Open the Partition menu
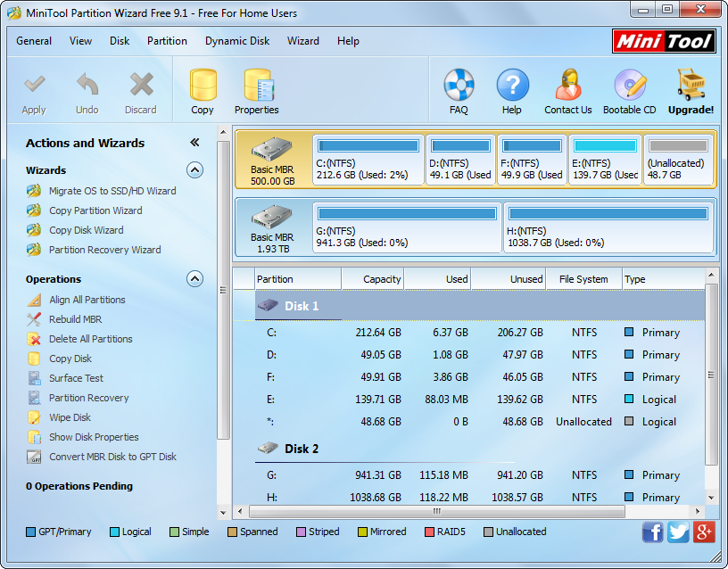Viewport: 728px width, 569px height. tap(167, 41)
